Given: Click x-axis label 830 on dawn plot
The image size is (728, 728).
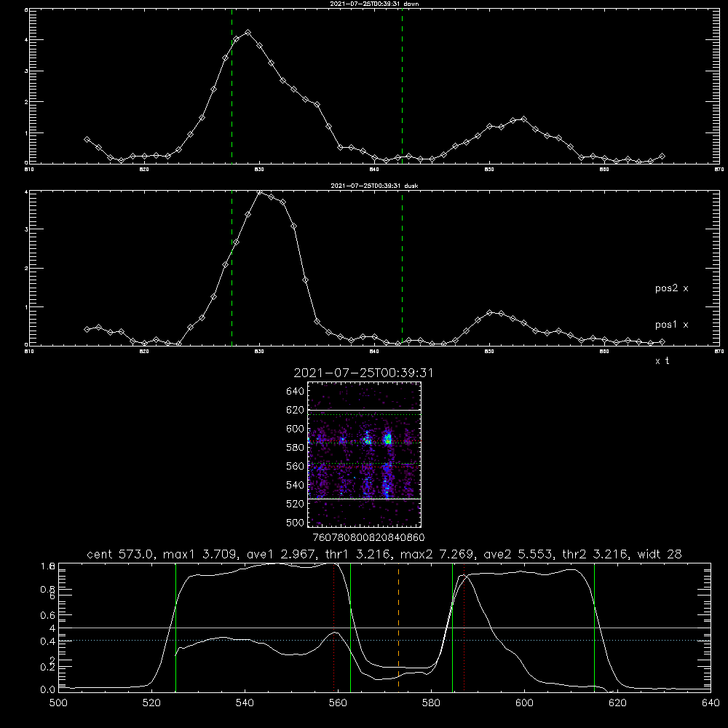Looking at the screenshot, I should [x=260, y=170].
